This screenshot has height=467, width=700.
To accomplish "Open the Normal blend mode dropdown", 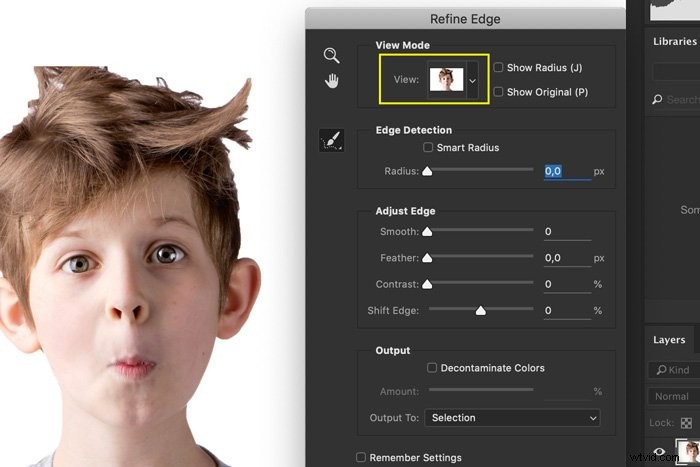I will tap(674, 396).
